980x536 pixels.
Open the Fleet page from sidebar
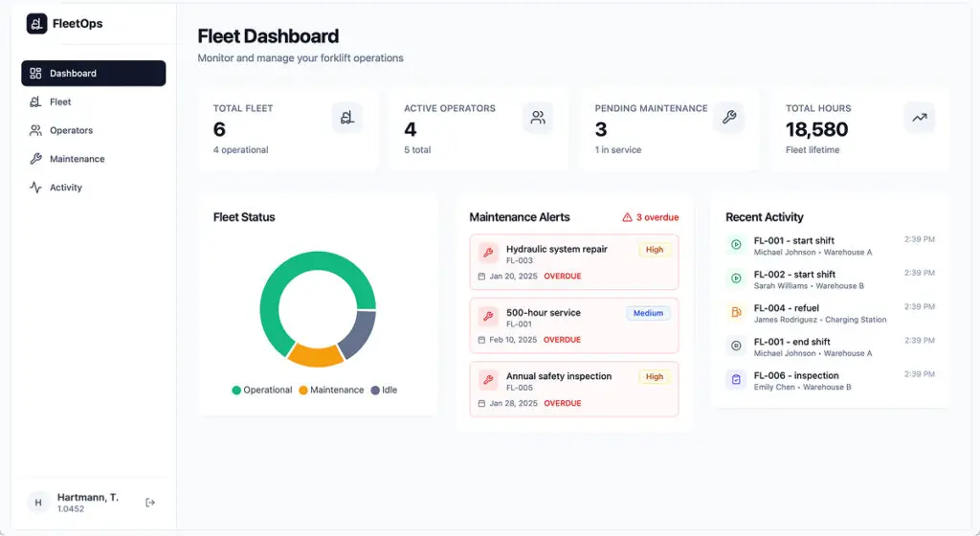tap(60, 101)
